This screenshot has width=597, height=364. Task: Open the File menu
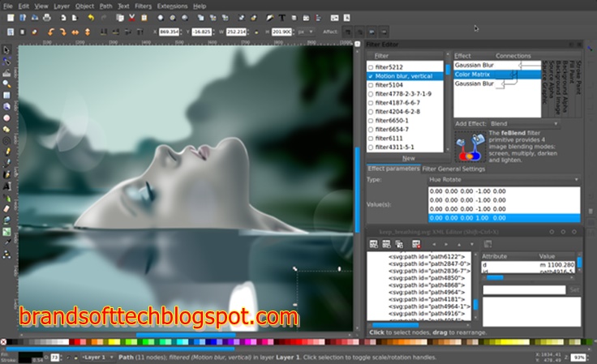pyautogui.click(x=7, y=6)
